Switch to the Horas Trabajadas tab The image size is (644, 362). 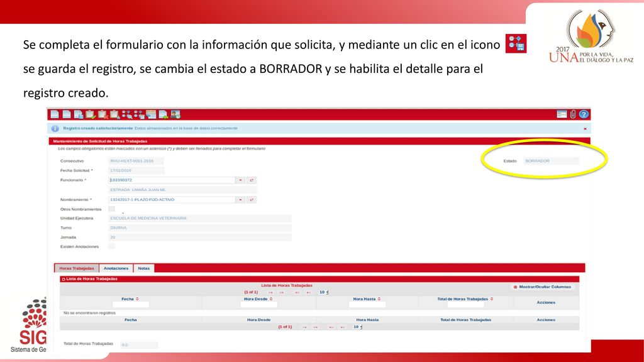(77, 268)
